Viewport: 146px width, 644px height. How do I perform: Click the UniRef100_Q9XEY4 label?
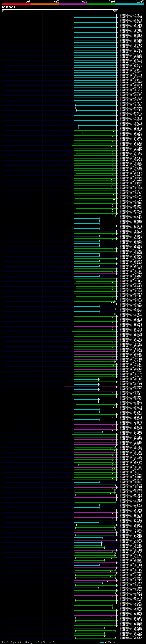(131, 63)
